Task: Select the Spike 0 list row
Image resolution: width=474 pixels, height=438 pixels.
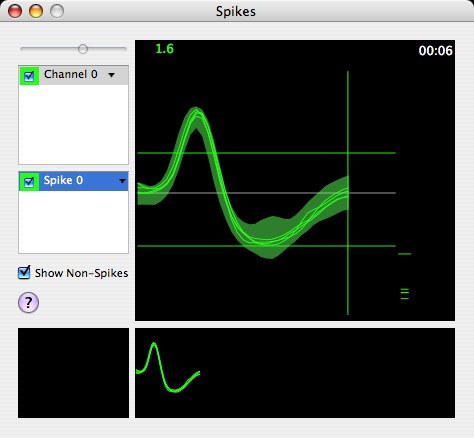Action: [73, 181]
